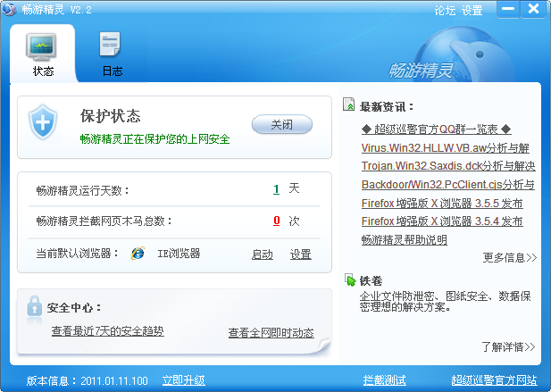Click the green arrow icon beside 铁卷
The height and width of the screenshot is (392, 551).
click(350, 280)
